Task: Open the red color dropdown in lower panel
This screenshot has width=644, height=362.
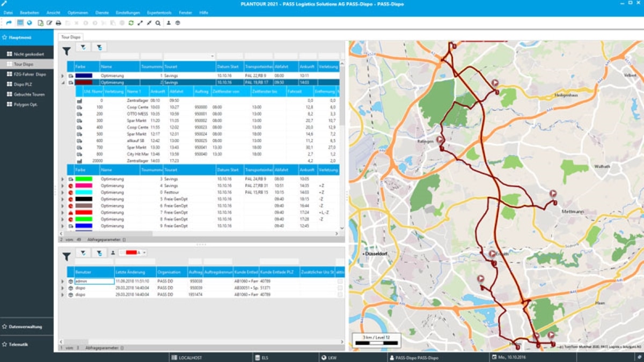Action: 144,253
